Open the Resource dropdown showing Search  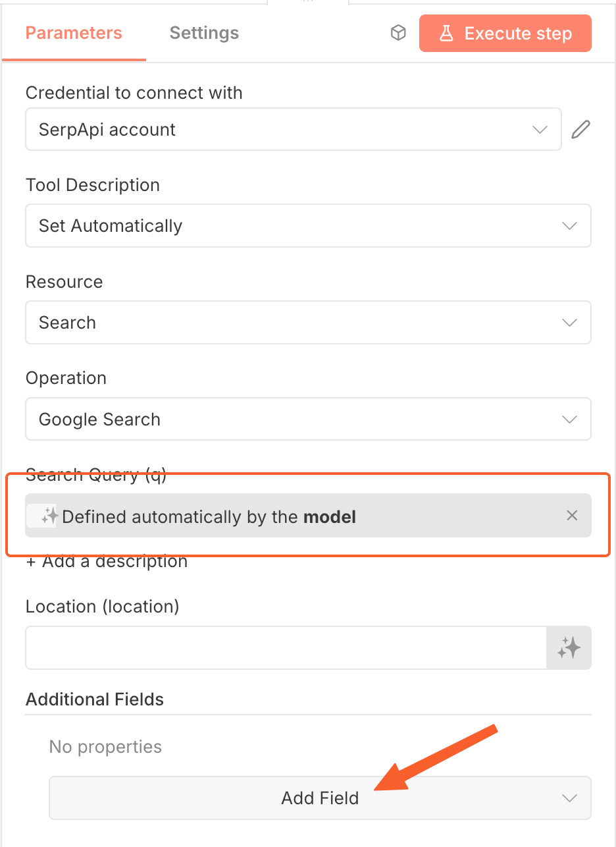click(308, 323)
